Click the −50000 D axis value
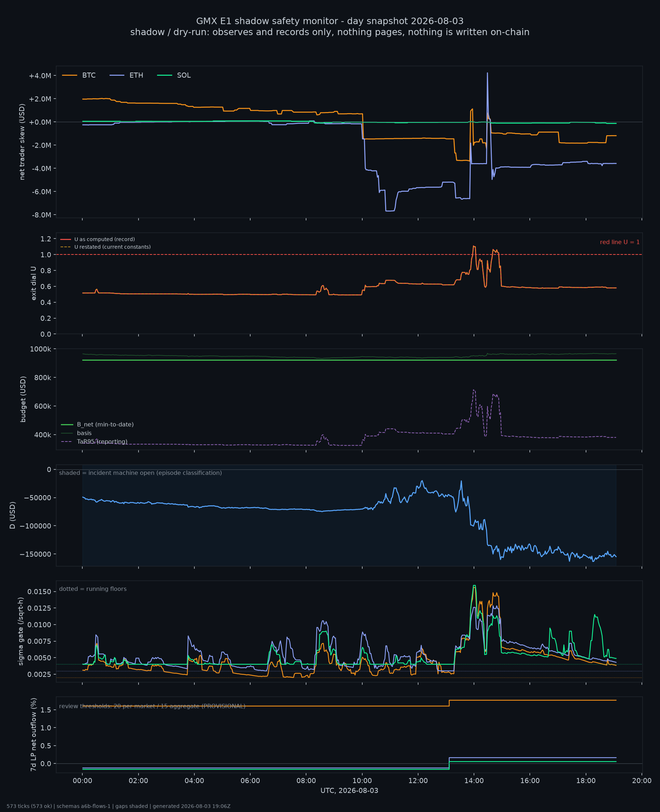Screen dimensions: 660x812 click(x=37, y=498)
